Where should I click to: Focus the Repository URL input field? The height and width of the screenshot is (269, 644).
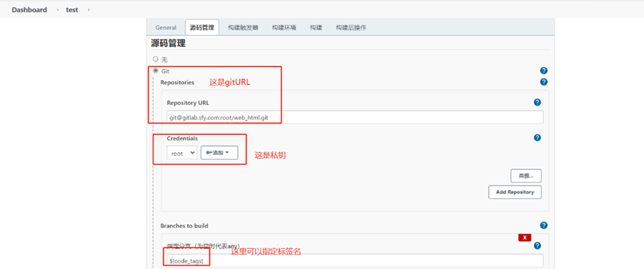pos(355,117)
